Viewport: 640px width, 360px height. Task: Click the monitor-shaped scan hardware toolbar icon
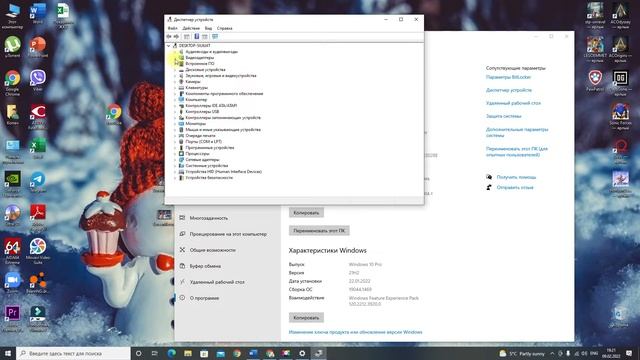click(215, 37)
